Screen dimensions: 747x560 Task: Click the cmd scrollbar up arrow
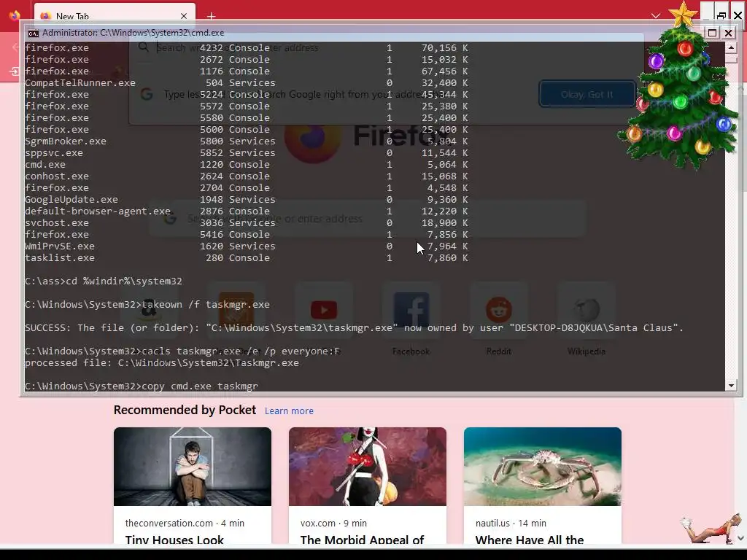[731, 47]
